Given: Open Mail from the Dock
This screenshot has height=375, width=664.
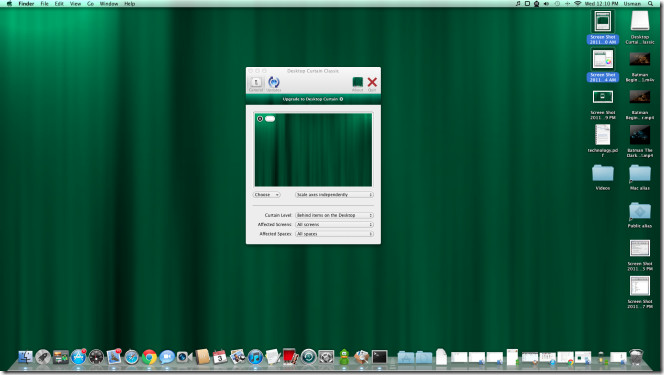Looking at the screenshot, I should click(114, 357).
